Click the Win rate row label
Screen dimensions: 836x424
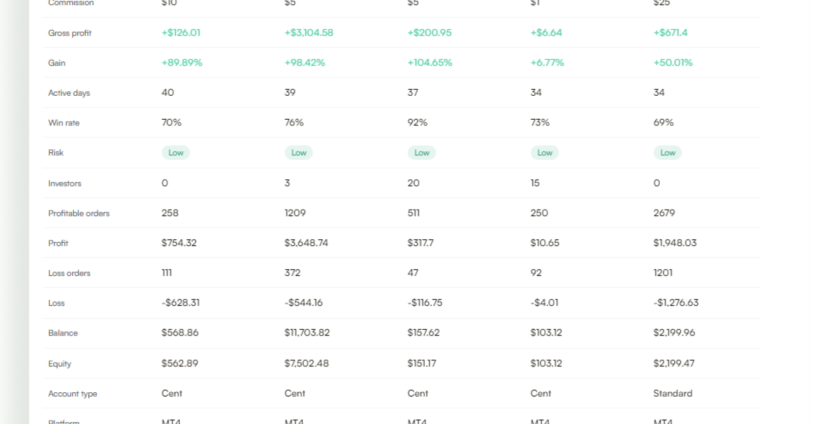(x=62, y=123)
